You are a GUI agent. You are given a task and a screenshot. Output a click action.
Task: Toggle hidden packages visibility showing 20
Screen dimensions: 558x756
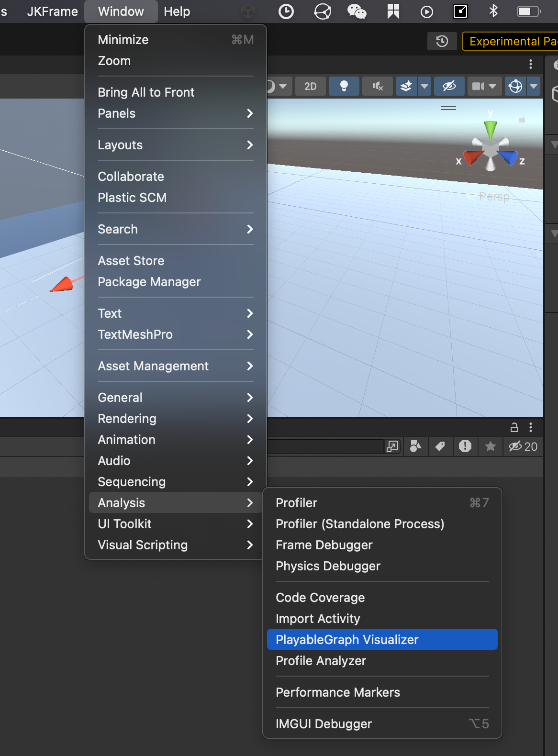[523, 446]
